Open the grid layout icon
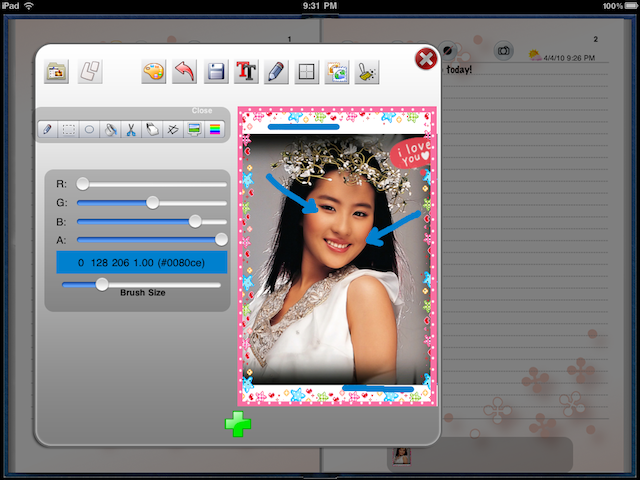This screenshot has width=640, height=480. tap(306, 71)
